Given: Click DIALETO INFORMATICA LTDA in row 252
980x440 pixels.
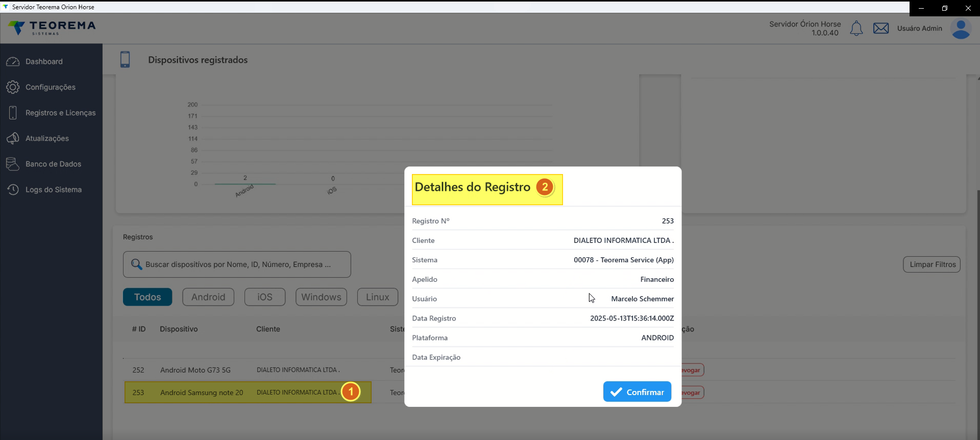Looking at the screenshot, I should (x=298, y=370).
